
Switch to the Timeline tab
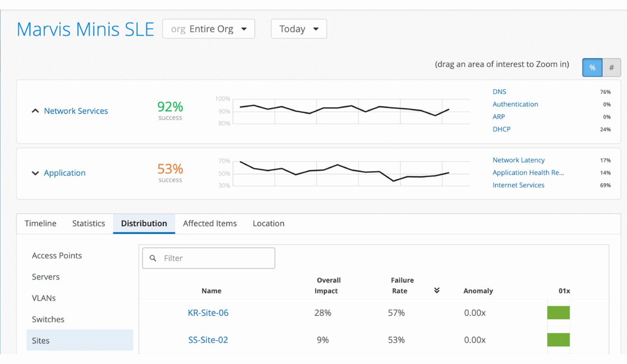click(x=41, y=223)
